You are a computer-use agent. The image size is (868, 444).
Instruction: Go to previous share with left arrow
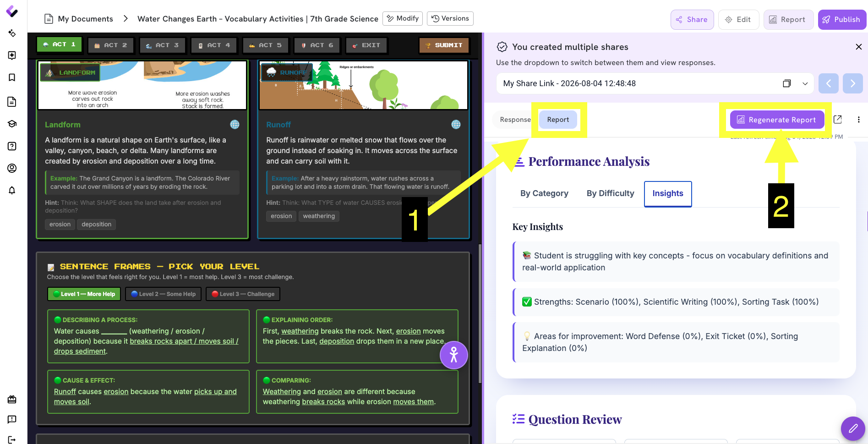[x=828, y=83]
